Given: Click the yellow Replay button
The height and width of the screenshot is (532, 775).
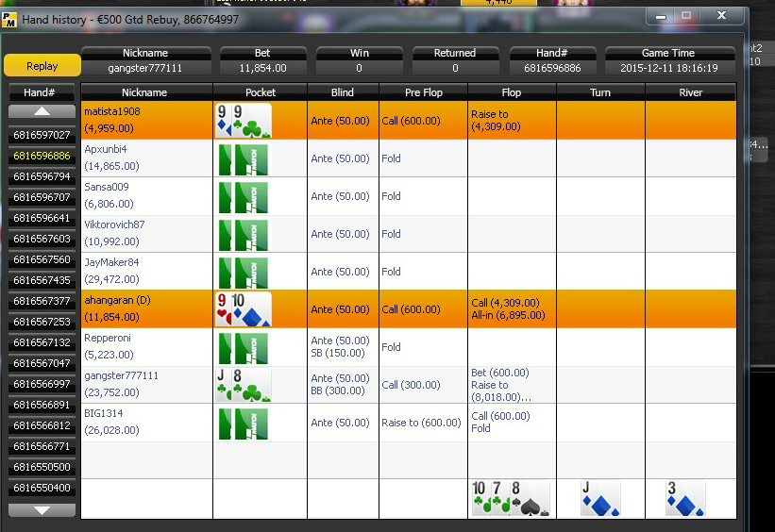Looking at the screenshot, I should (42, 65).
